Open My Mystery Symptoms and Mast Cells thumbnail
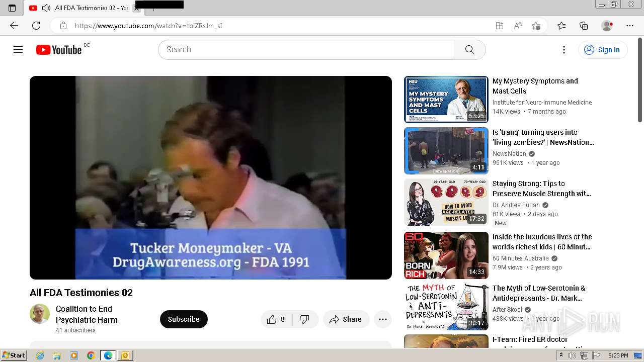The image size is (644, 362). point(446,100)
